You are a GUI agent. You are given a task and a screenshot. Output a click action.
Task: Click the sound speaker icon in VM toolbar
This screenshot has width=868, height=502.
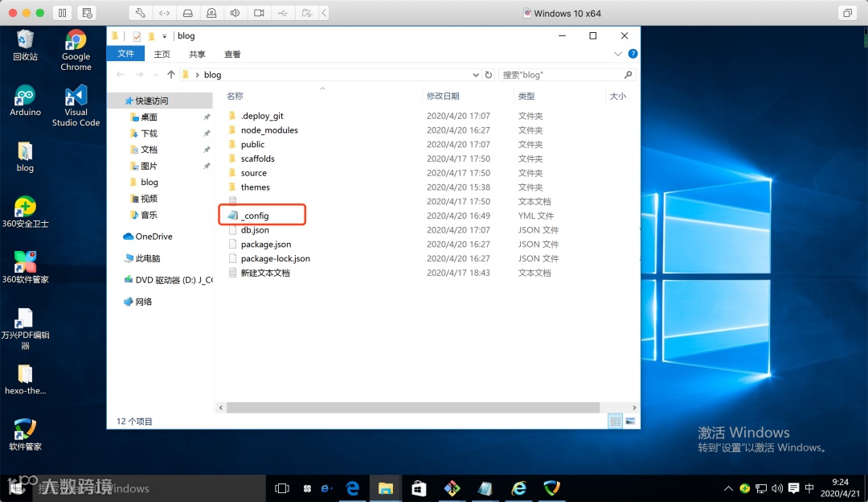(x=235, y=13)
